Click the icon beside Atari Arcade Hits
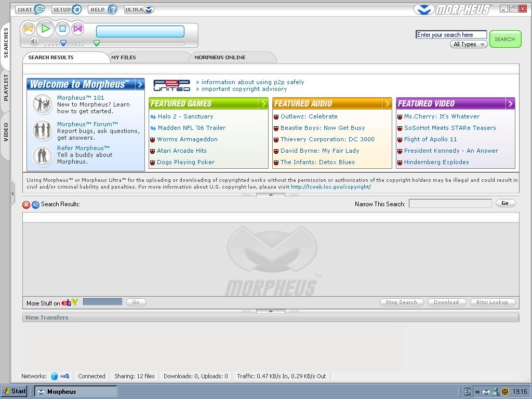532x399 pixels. pyautogui.click(x=153, y=151)
